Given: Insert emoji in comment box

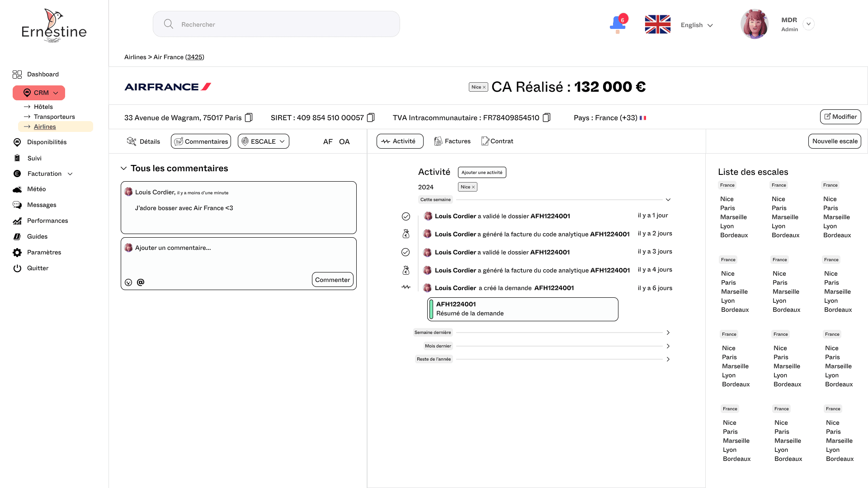Looking at the screenshot, I should 128,282.
